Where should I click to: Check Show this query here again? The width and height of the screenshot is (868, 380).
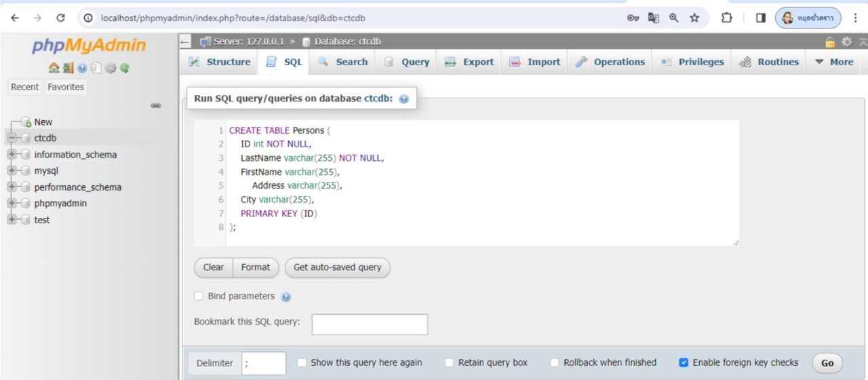[x=302, y=362]
